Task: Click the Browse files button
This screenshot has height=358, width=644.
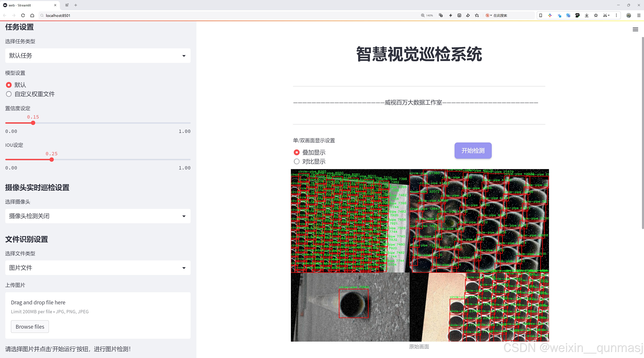Action: pos(30,327)
